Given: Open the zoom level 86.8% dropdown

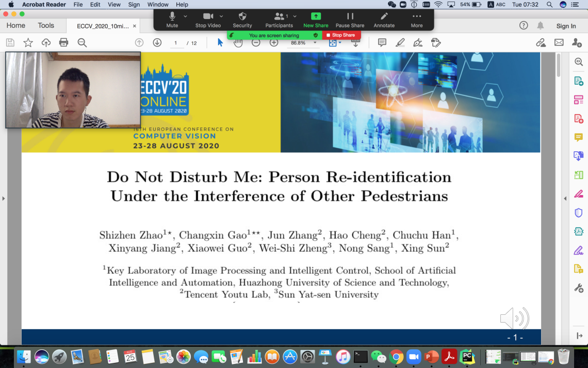Looking at the screenshot, I should click(x=315, y=43).
